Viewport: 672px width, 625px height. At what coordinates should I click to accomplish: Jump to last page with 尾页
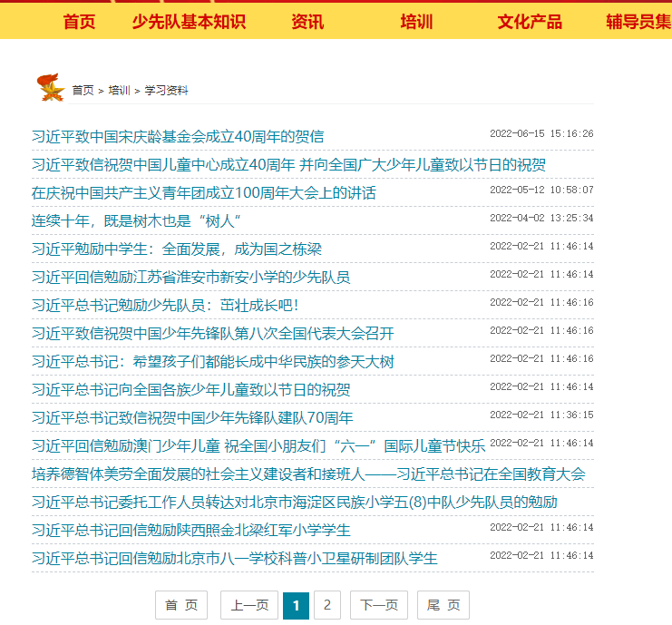pyautogui.click(x=443, y=605)
